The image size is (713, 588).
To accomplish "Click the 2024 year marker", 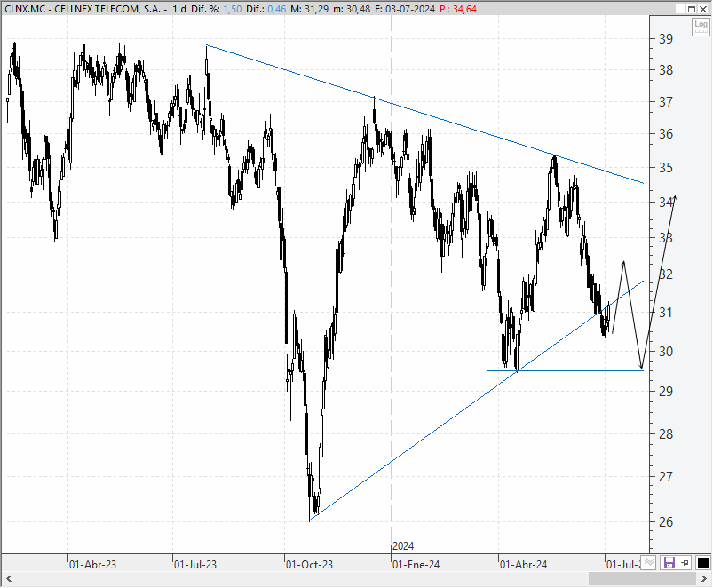I will [403, 546].
